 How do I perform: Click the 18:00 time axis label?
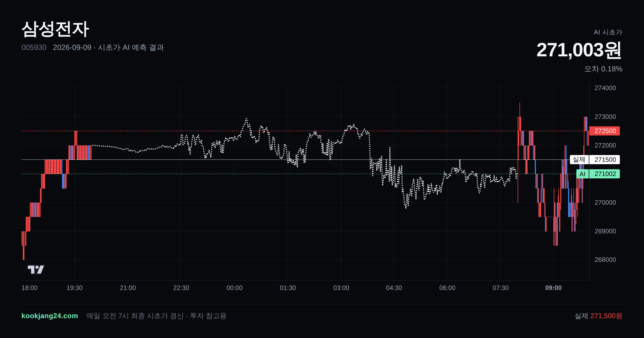point(30,288)
